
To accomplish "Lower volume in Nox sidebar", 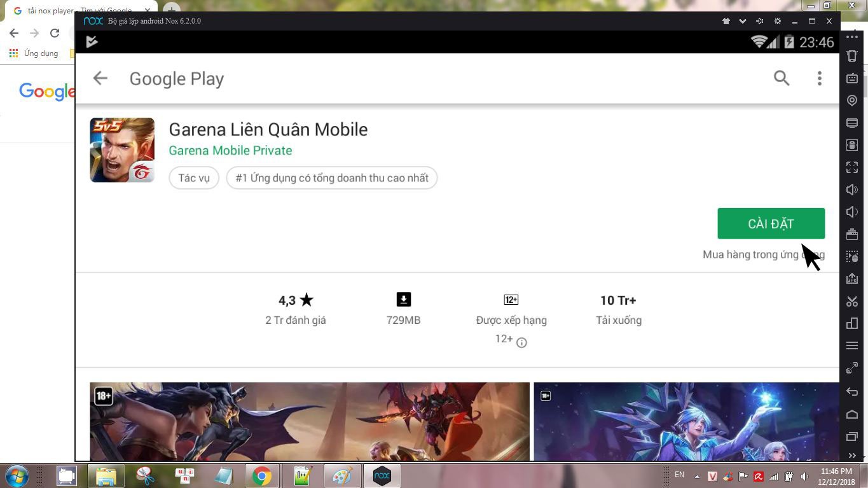I will pos(852,212).
